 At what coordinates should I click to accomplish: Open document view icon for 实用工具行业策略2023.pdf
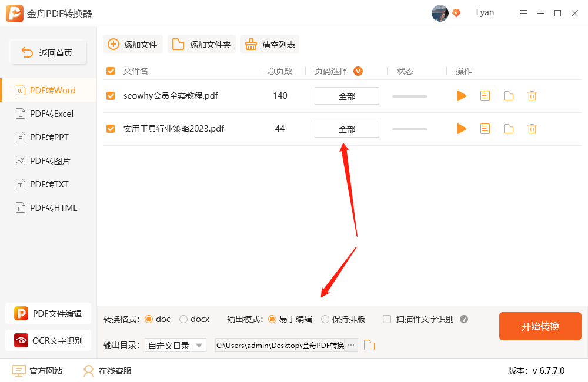pyautogui.click(x=485, y=129)
